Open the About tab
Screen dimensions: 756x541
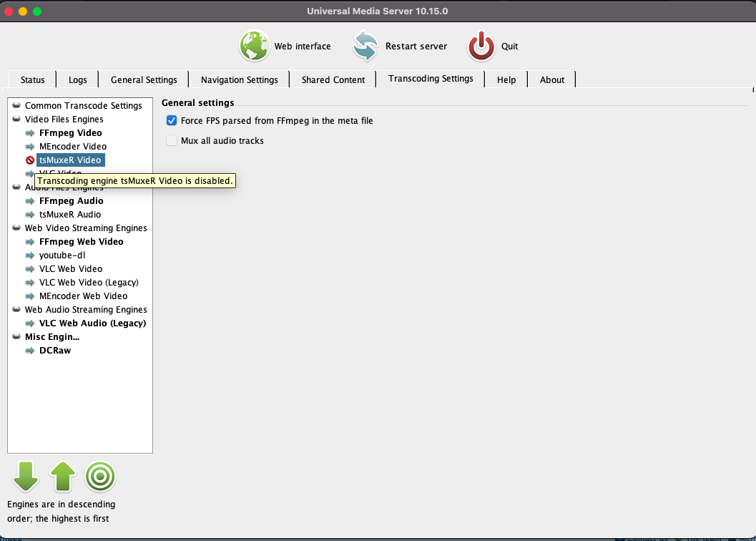click(x=552, y=79)
